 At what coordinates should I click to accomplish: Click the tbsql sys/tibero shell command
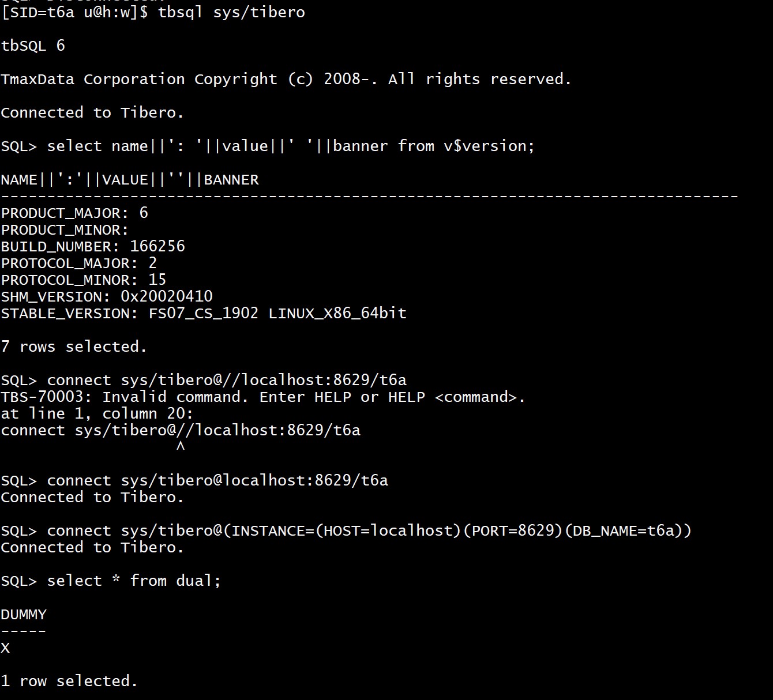tap(231, 12)
